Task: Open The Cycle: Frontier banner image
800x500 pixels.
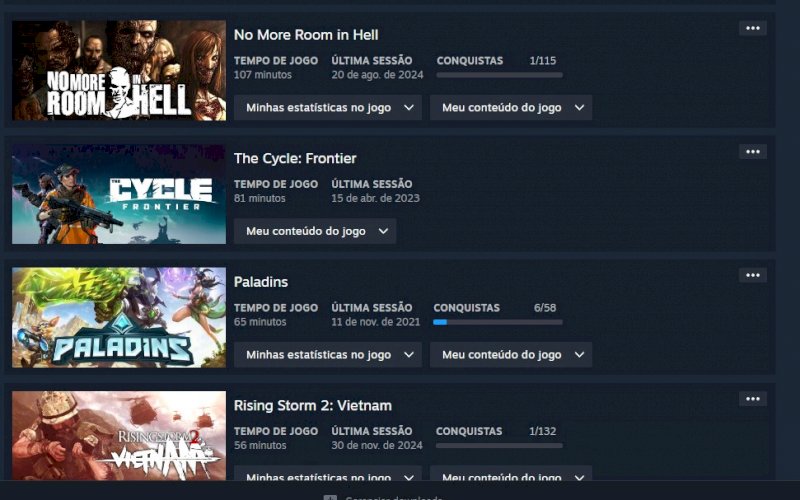Action: tap(119, 194)
